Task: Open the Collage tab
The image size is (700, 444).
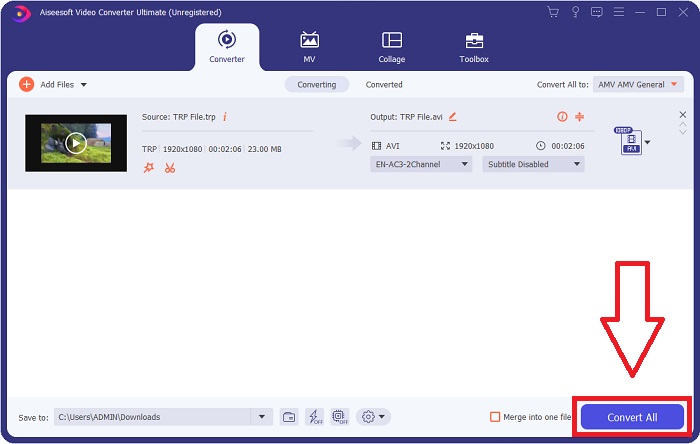Action: point(392,46)
